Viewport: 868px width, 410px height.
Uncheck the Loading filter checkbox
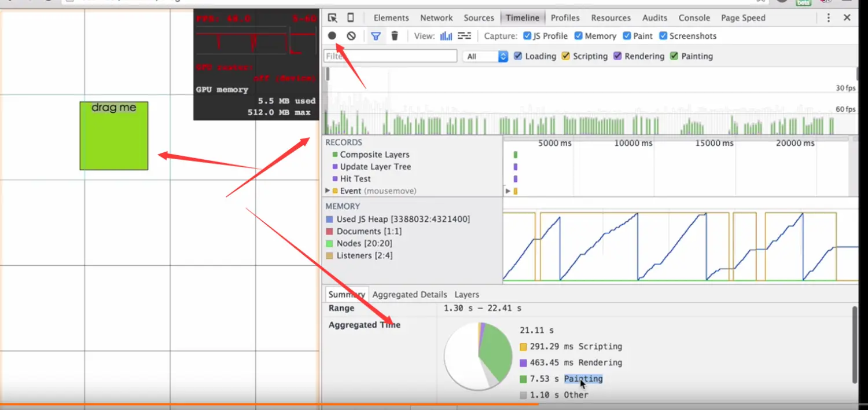tap(518, 56)
